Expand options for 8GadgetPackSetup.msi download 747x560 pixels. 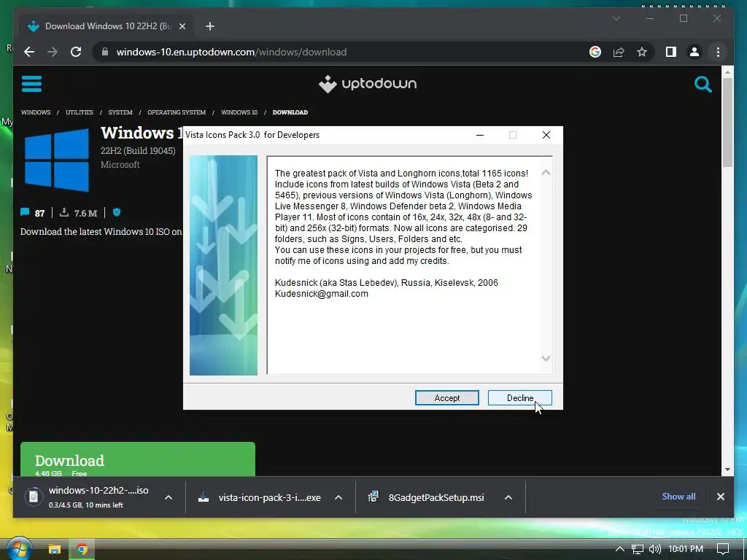pos(508,497)
